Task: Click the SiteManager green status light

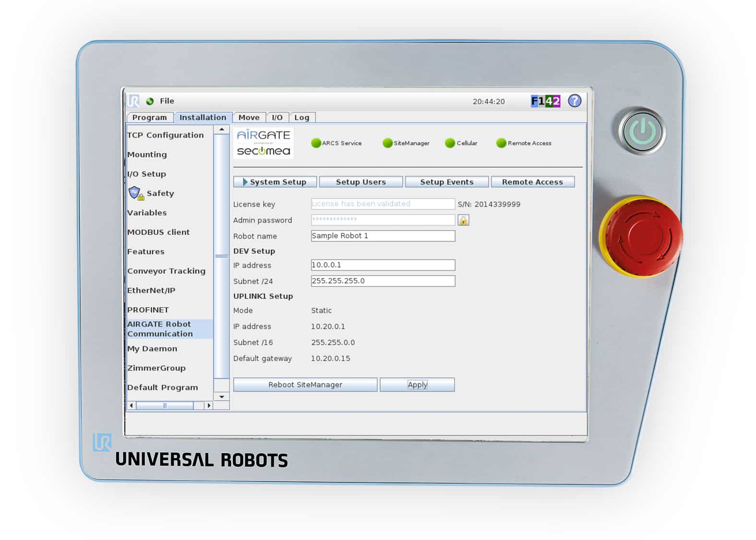Action: click(x=387, y=143)
